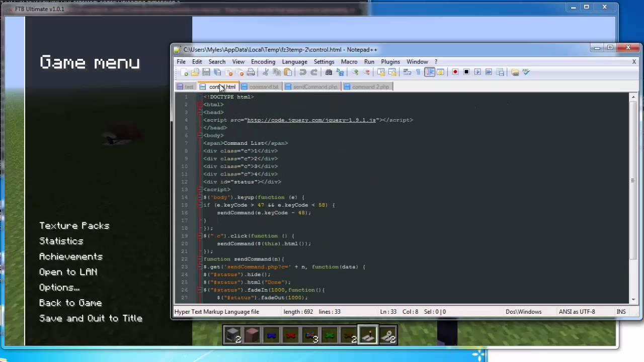The width and height of the screenshot is (644, 362).
Task: Collapse the click function fold on line 19
Action: [200, 236]
